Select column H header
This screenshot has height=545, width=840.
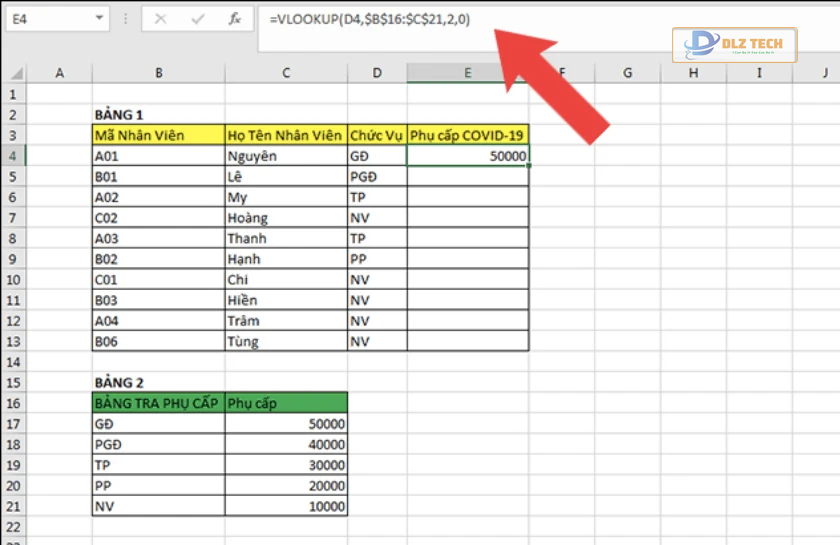(x=693, y=73)
